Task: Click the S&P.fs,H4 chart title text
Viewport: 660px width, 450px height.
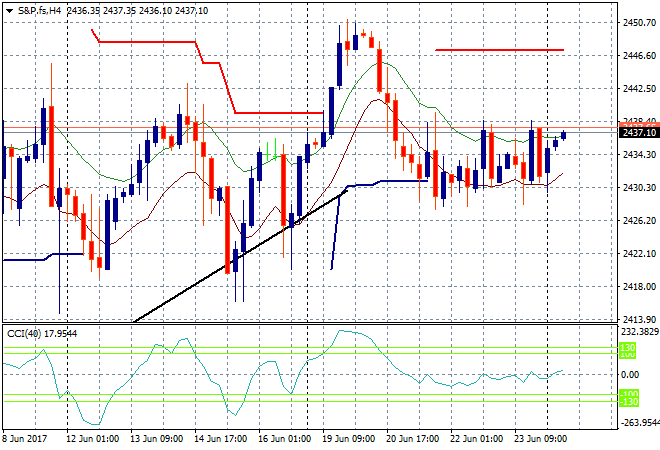Action: [40, 11]
